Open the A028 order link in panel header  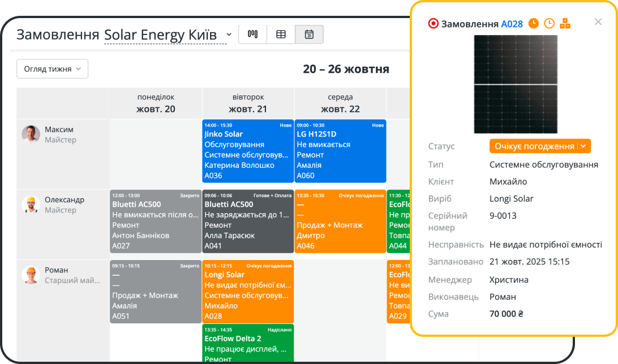point(512,24)
